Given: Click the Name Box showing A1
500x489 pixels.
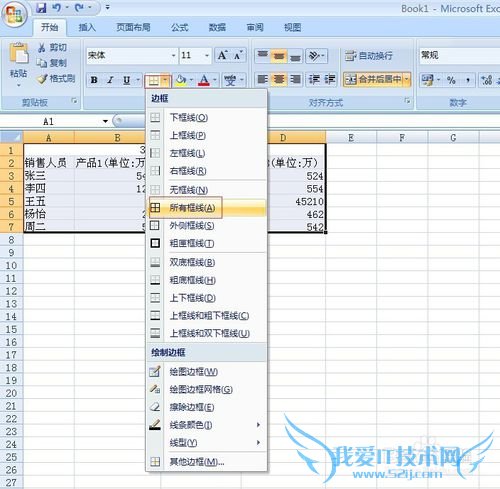Looking at the screenshot, I should (50, 121).
